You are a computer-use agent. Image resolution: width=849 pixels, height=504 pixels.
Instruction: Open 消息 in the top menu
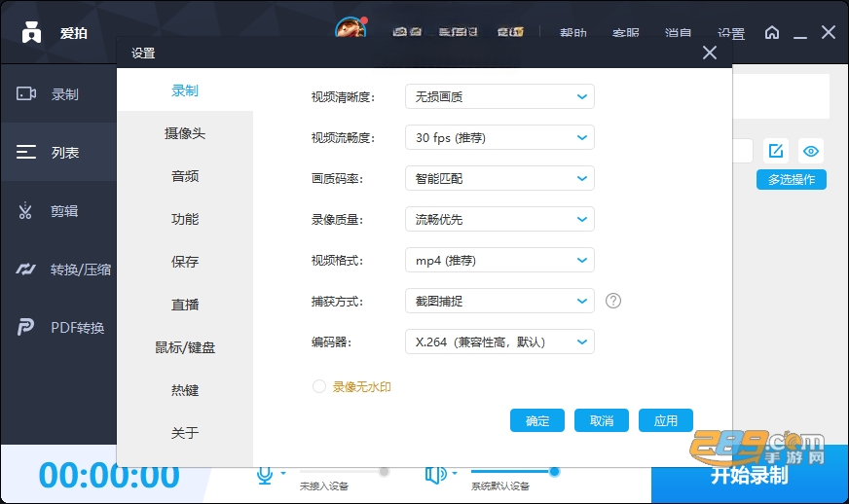pyautogui.click(x=678, y=32)
